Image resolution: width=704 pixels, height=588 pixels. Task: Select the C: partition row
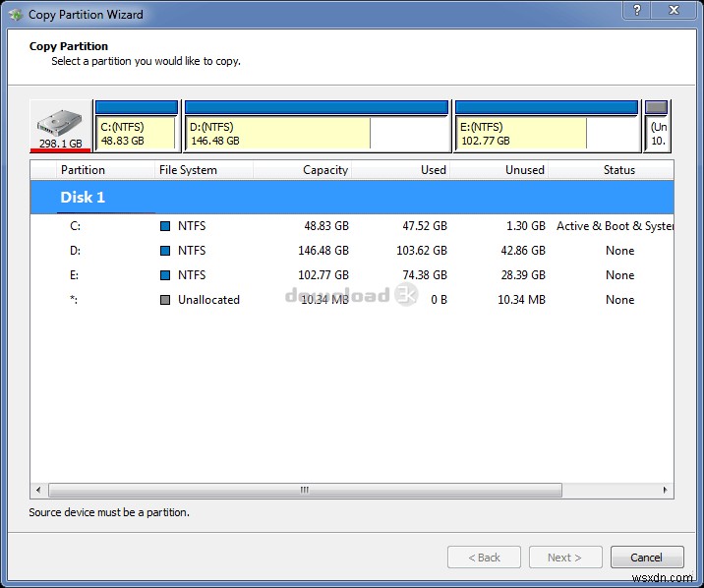[x=352, y=226]
